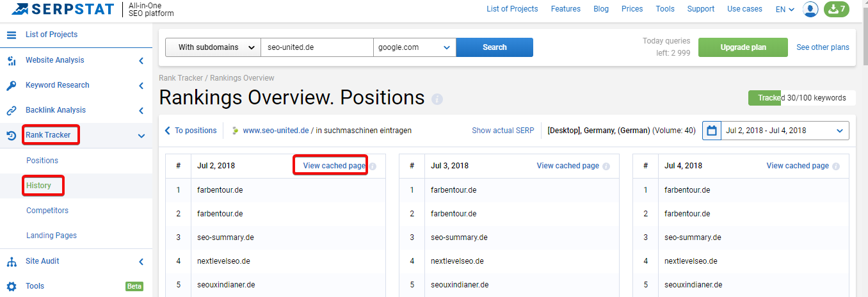
Task: Click the Serpstat logo
Action: pos(64,10)
